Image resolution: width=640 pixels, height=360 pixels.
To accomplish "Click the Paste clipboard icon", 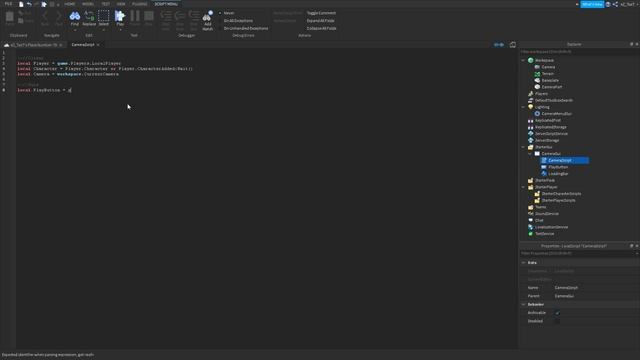I will (9, 16).
